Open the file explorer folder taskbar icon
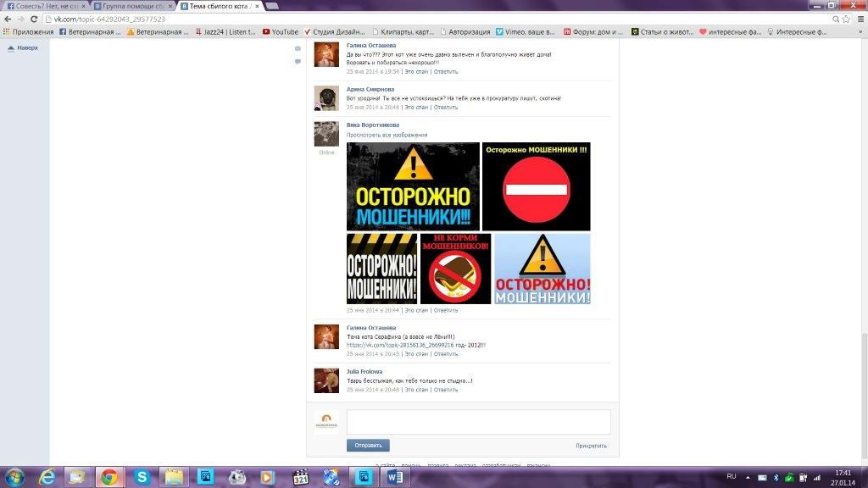The width and height of the screenshot is (868, 488). [x=174, y=477]
